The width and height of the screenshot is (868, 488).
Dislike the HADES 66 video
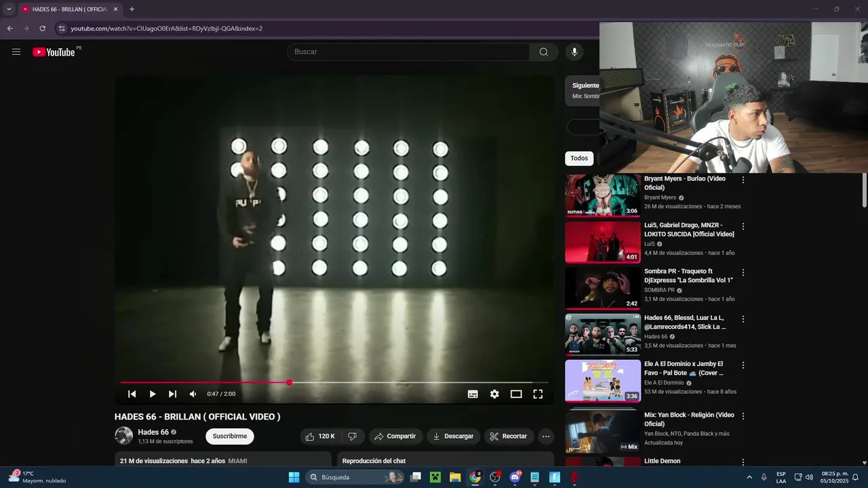coord(353,436)
